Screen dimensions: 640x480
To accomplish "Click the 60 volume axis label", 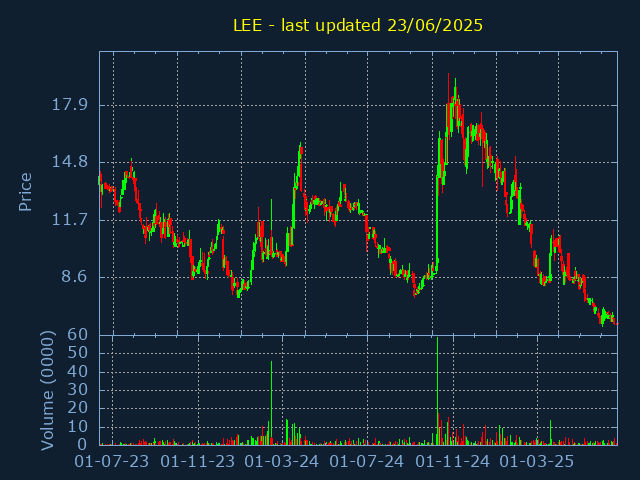I will click(x=78, y=335).
